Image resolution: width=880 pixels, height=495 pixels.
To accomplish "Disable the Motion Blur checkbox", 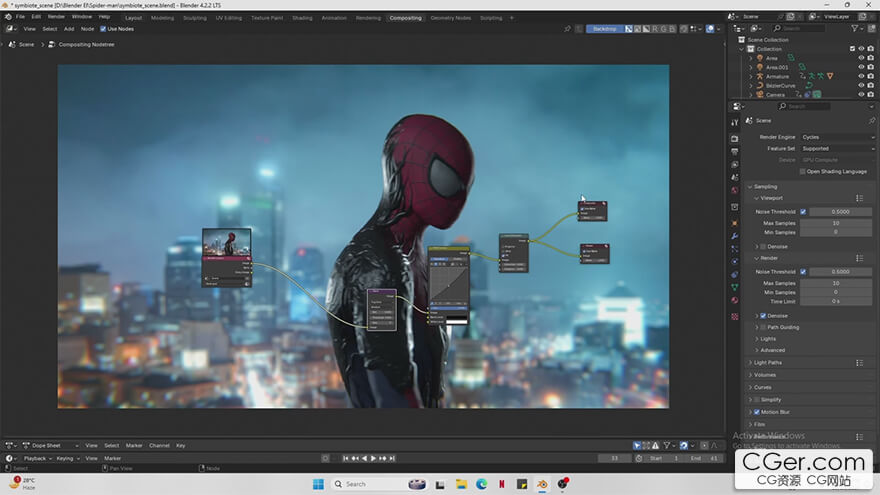I will point(757,412).
